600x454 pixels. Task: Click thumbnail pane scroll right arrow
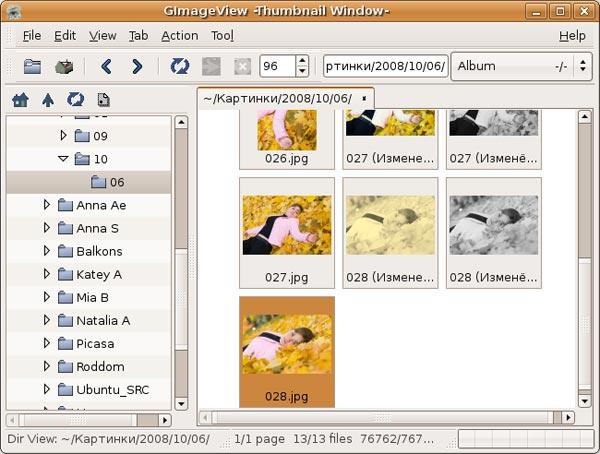click(569, 417)
